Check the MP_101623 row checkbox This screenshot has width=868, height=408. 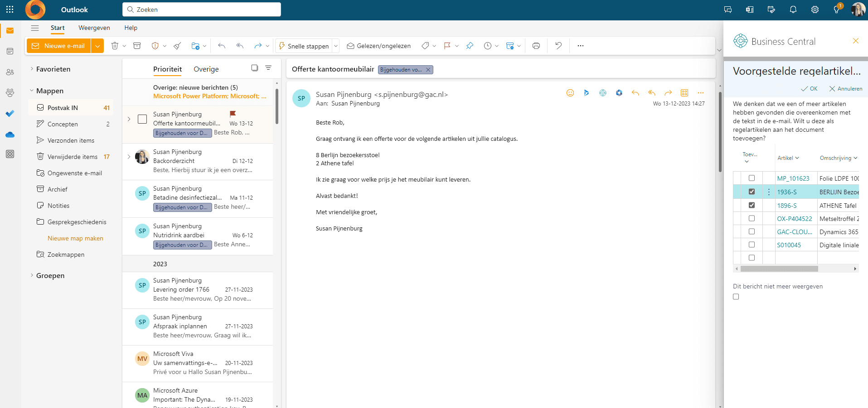tap(752, 178)
